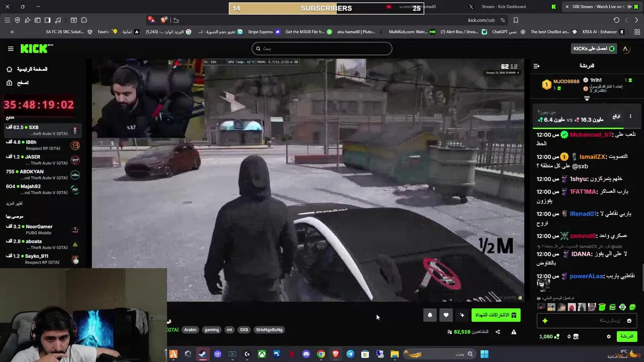Open the user profile avatar menu
Screen dimensions: 644x362
coord(625,49)
